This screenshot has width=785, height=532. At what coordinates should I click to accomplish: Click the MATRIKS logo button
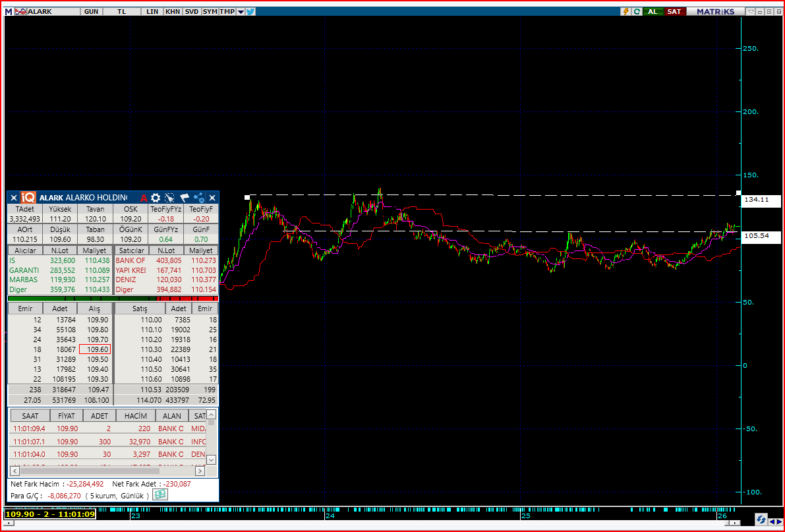715,11
